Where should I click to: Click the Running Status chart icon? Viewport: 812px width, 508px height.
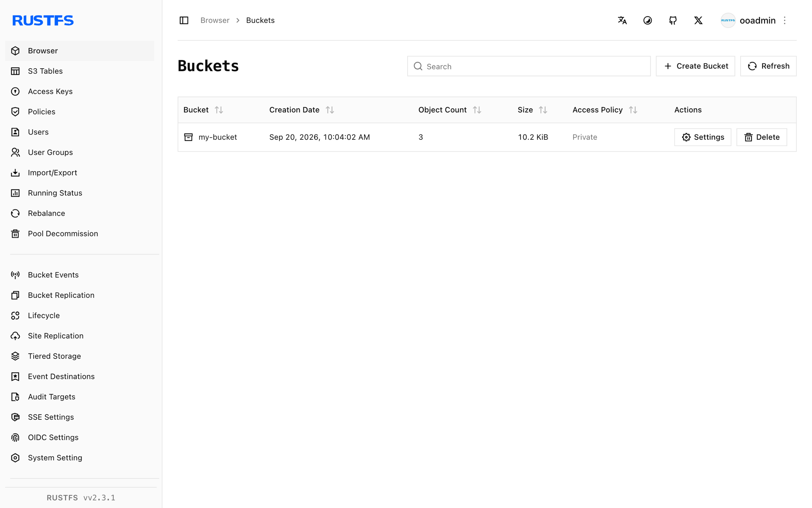point(15,193)
